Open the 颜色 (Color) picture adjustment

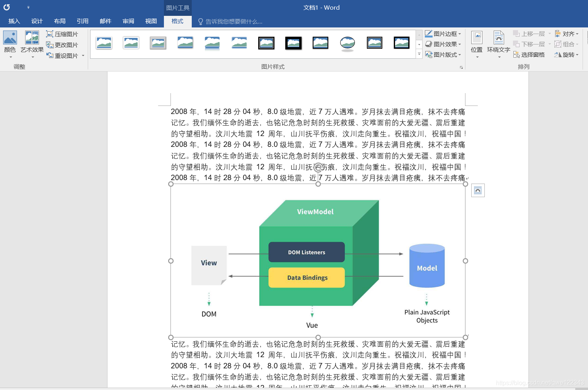pyautogui.click(x=10, y=44)
